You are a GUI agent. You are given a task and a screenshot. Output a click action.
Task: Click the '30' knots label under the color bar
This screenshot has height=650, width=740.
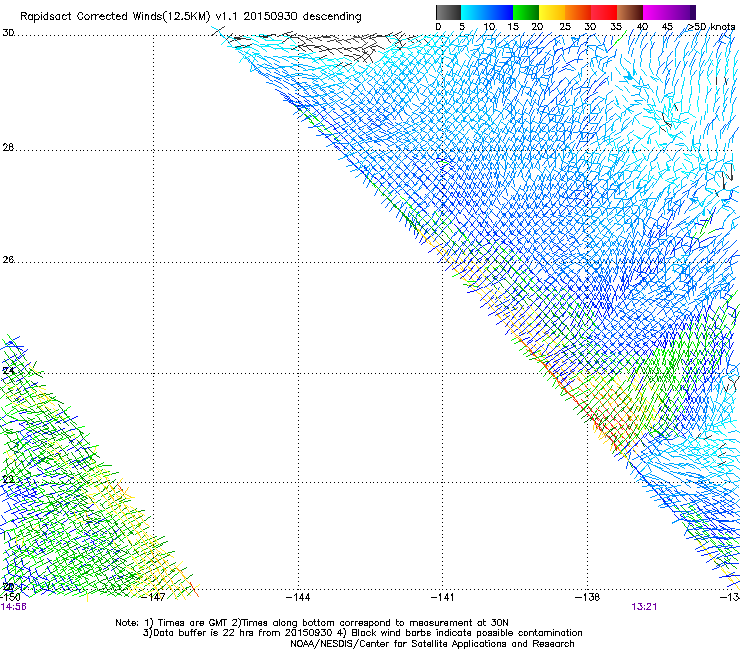590,27
